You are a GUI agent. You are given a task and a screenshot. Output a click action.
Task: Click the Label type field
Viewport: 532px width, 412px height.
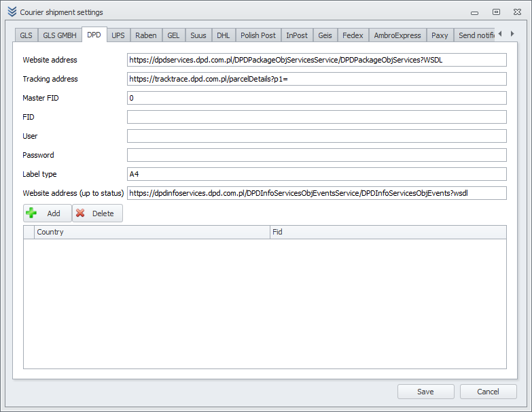[317, 174]
